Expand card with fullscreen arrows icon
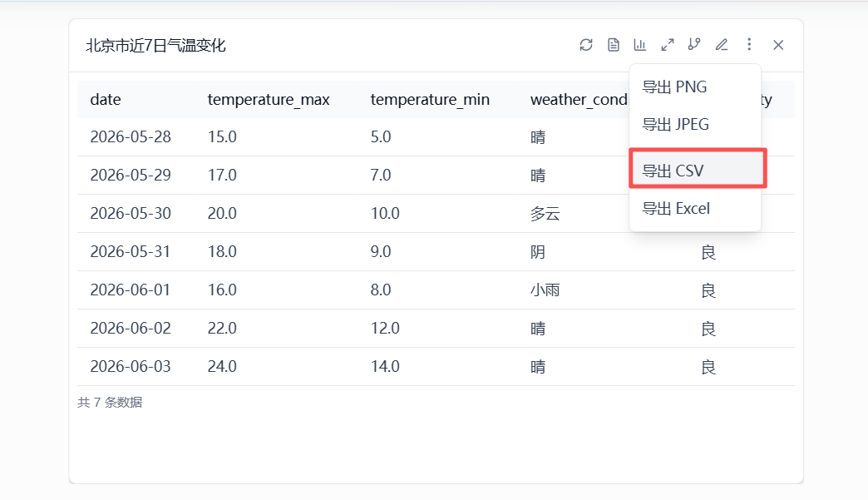The height and width of the screenshot is (500, 868). (667, 45)
